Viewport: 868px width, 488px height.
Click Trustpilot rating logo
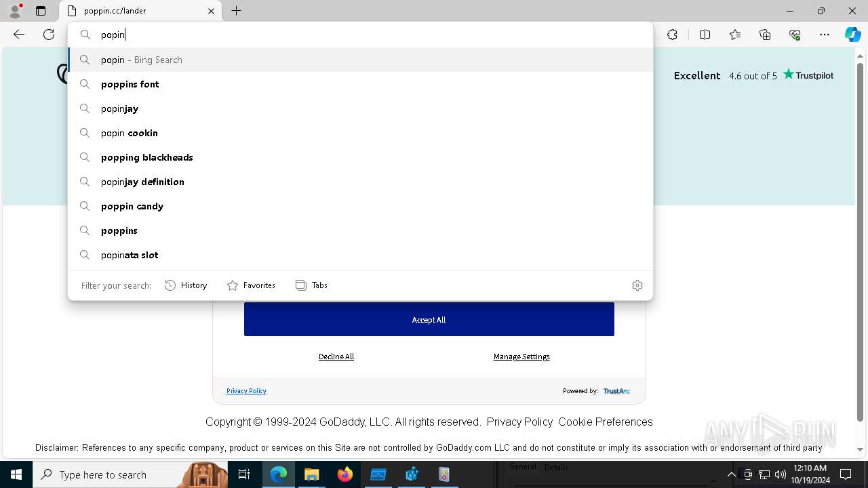[808, 75]
